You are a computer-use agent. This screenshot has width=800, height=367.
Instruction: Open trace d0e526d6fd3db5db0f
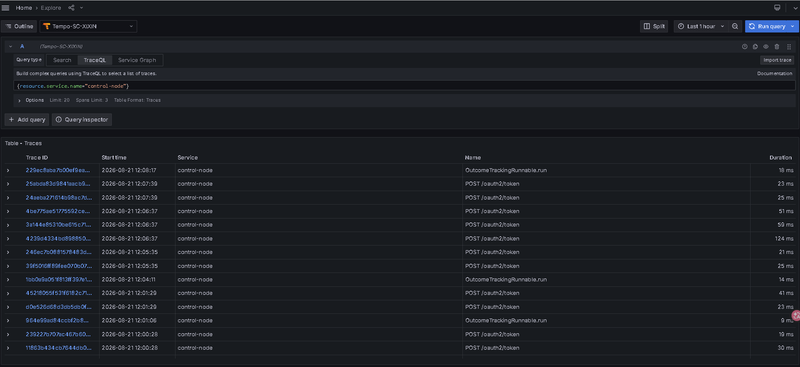[58, 307]
